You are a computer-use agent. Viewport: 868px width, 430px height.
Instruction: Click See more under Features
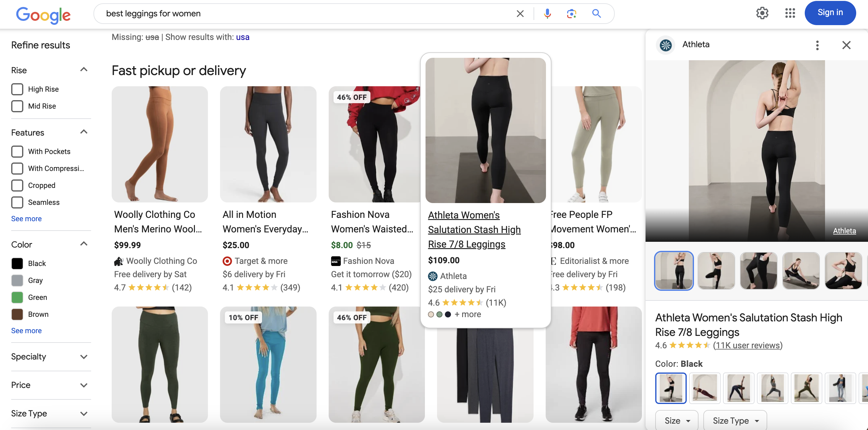26,219
